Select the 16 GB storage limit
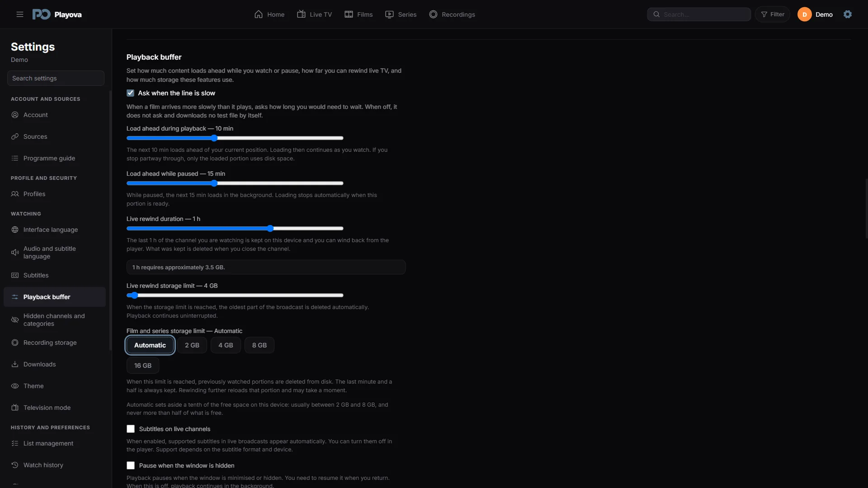This screenshot has width=868, height=488. pos(143,366)
